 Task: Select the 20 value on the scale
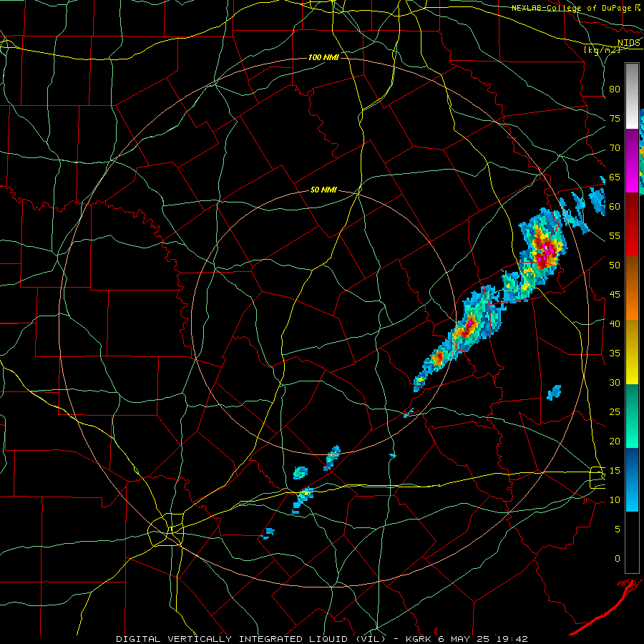(x=615, y=441)
